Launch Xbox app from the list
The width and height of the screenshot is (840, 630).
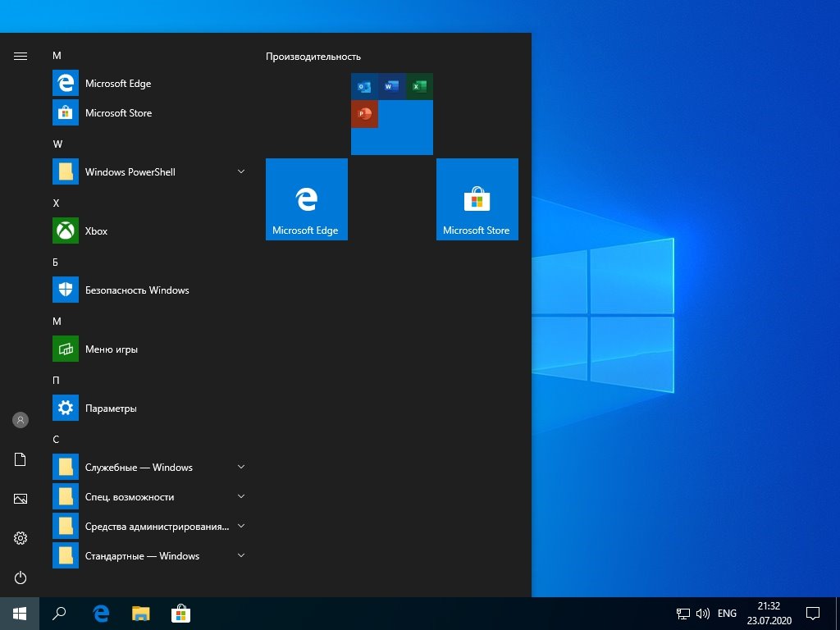point(149,231)
